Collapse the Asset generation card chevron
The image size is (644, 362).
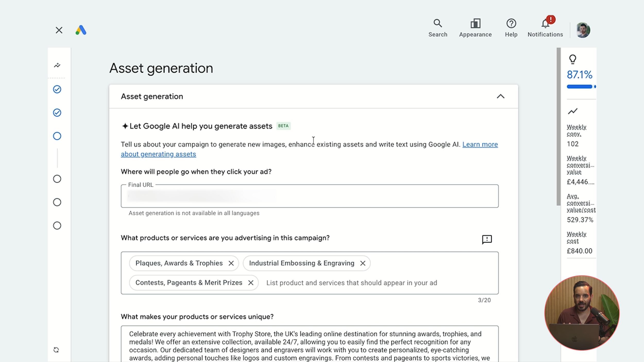click(501, 97)
